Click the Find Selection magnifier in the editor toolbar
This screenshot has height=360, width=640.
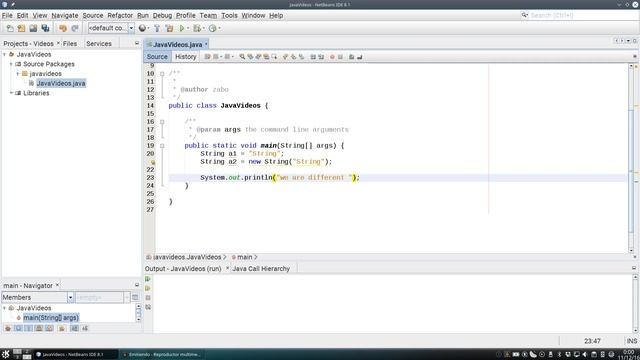coord(242,57)
